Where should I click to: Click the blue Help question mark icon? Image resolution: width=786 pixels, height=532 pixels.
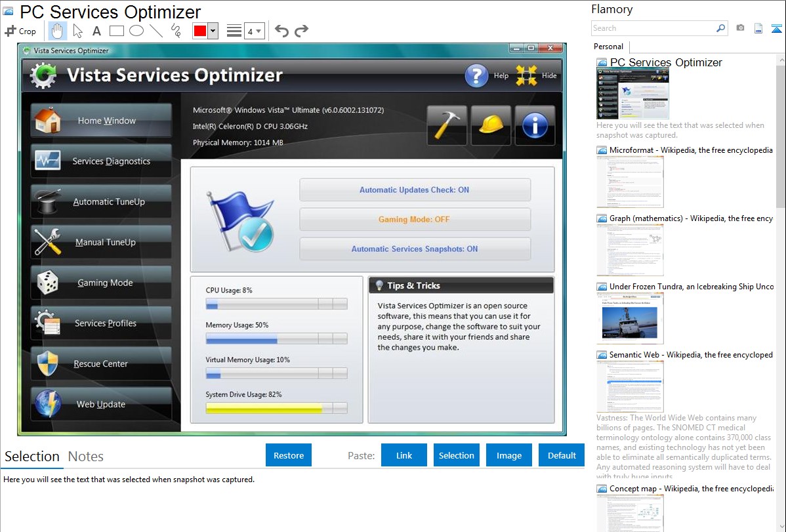tap(476, 75)
